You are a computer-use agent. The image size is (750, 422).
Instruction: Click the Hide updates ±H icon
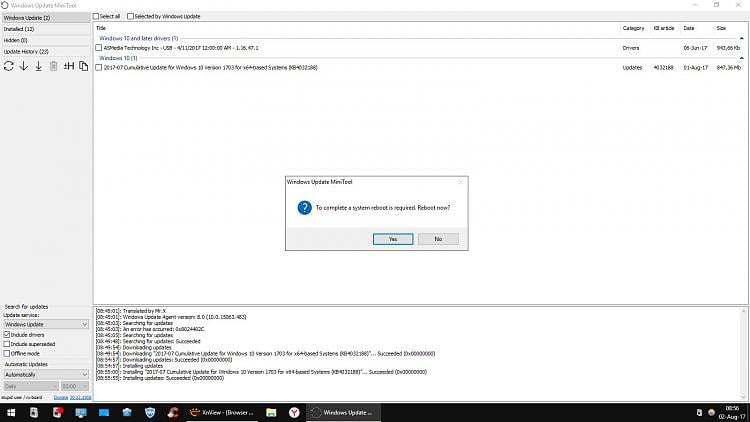[x=69, y=66]
